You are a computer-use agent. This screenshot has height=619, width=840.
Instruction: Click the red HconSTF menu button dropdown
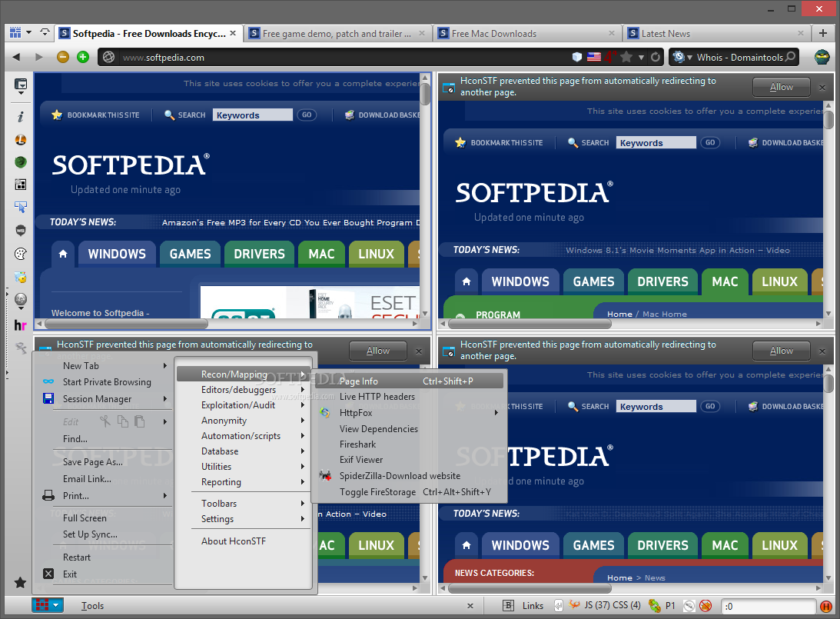(x=48, y=605)
